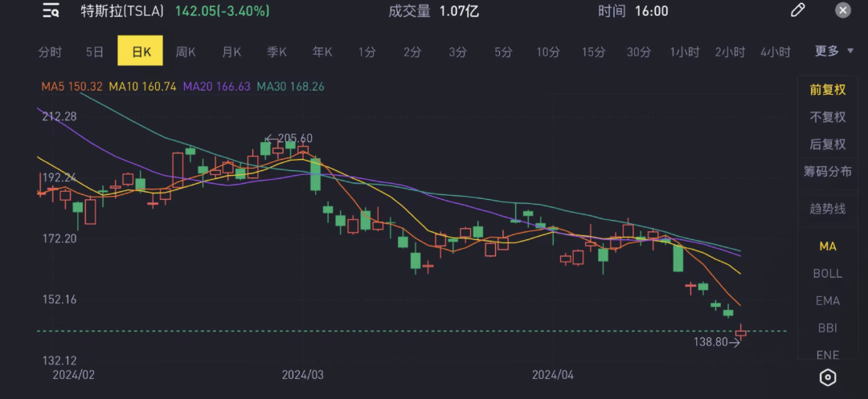
Task: Switch to 30分 thirty-minute chart
Action: [x=638, y=51]
